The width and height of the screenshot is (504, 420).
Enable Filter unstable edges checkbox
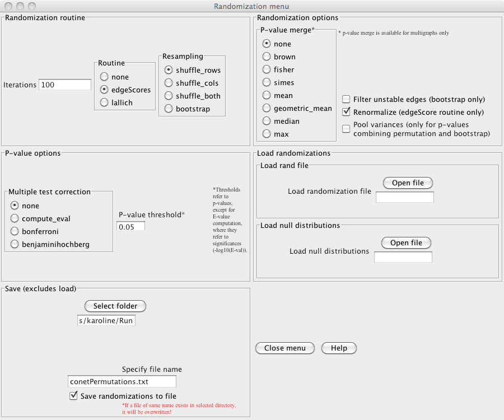pos(346,99)
